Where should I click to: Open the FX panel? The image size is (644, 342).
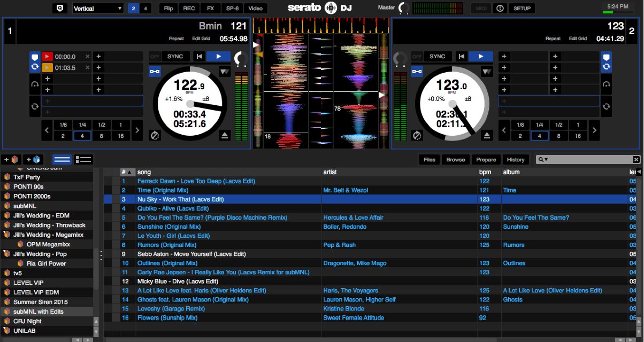pyautogui.click(x=210, y=8)
